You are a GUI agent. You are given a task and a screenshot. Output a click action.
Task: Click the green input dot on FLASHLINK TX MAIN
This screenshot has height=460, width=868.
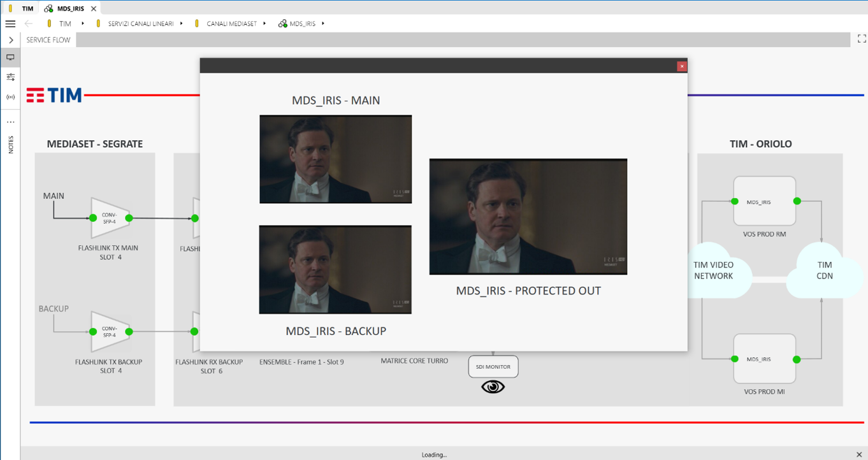pos(93,218)
